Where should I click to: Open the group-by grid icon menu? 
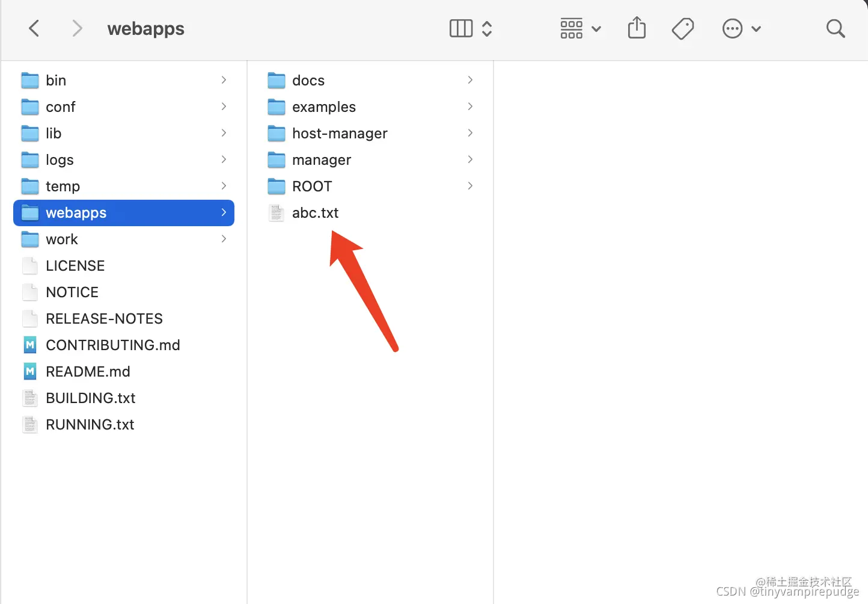click(572, 28)
